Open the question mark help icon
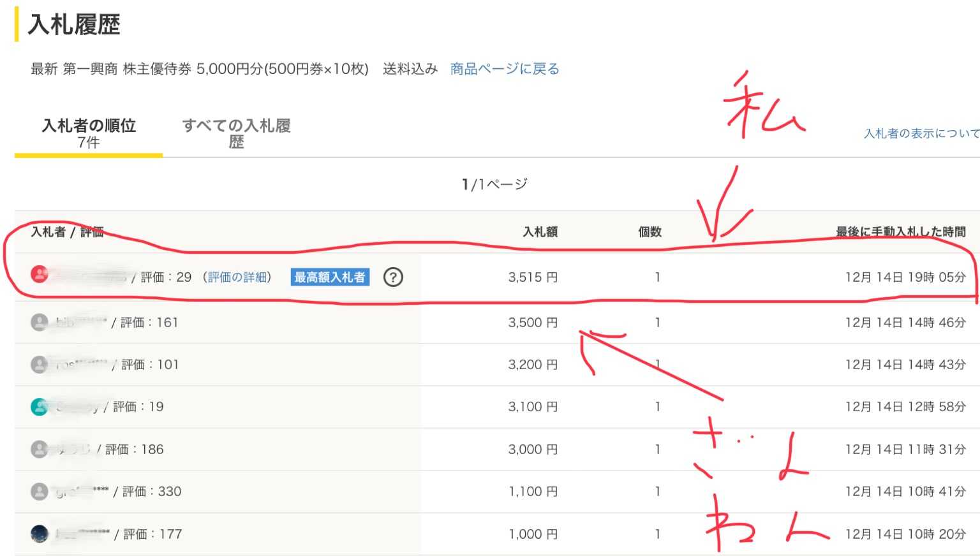This screenshot has height=556, width=980. tap(393, 277)
